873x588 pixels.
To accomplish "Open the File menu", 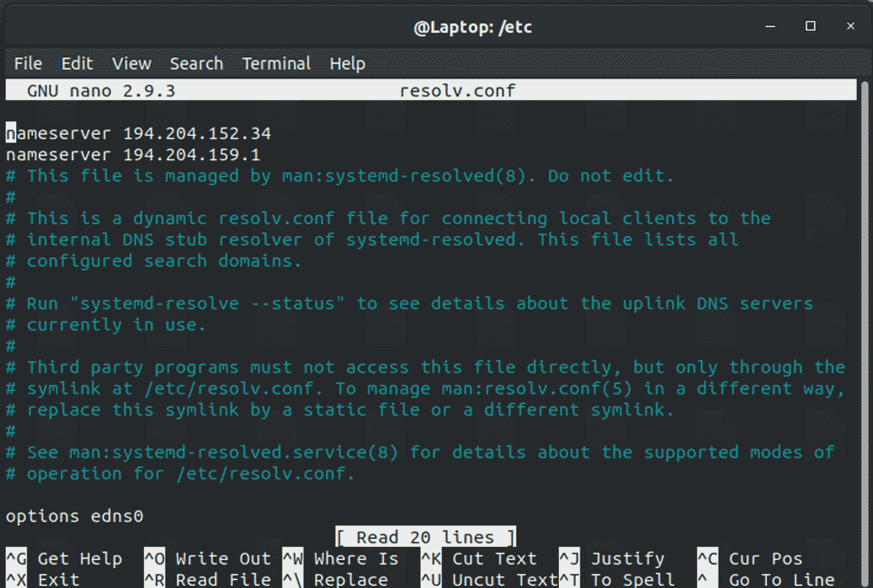I will (28, 64).
